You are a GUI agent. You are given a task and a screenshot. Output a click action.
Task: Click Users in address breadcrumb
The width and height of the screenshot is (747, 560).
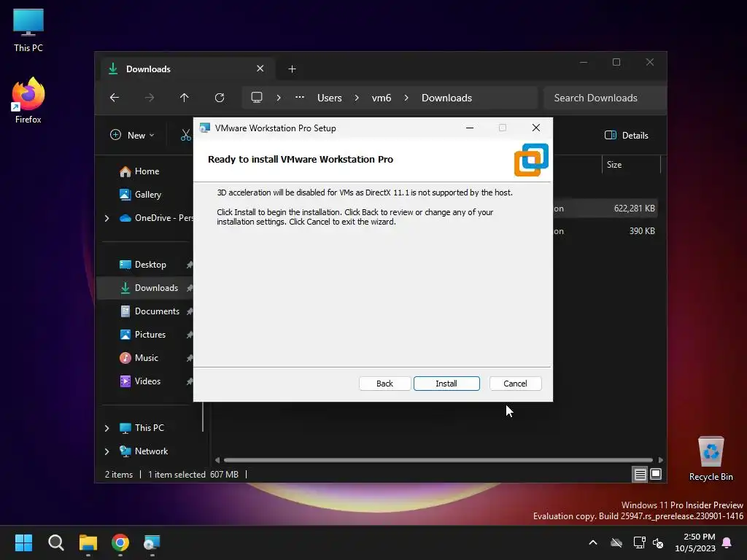[x=330, y=98]
